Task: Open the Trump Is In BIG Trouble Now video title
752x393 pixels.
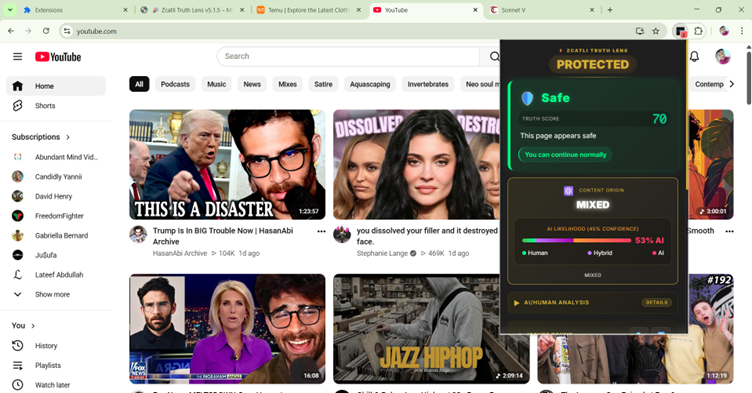Action: (223, 236)
